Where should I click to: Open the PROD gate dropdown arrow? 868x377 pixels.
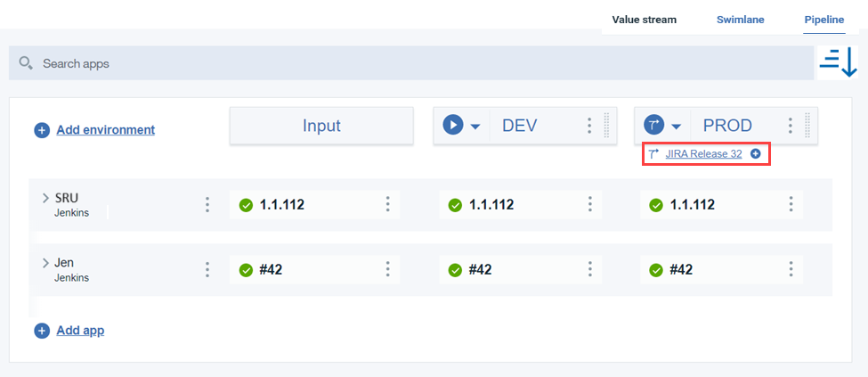677,127
